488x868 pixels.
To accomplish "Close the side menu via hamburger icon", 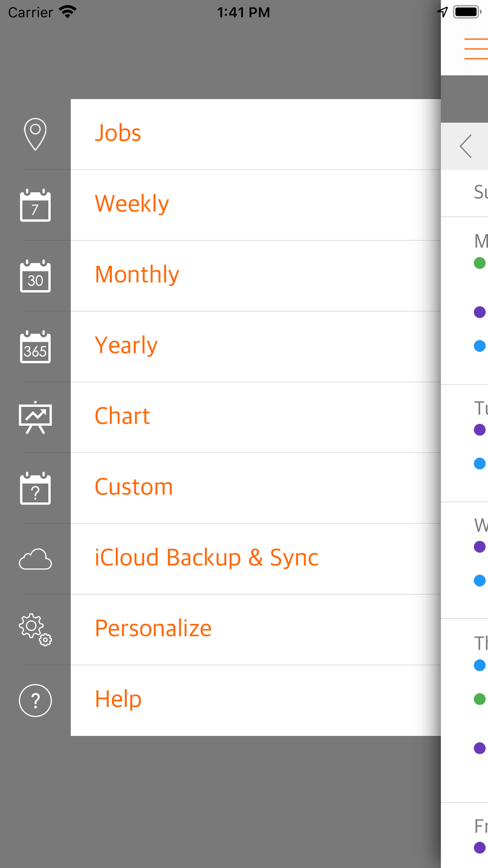I will [x=476, y=49].
